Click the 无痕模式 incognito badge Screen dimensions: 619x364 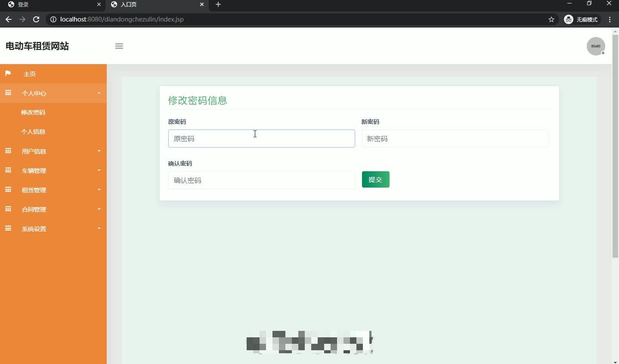coord(582,19)
